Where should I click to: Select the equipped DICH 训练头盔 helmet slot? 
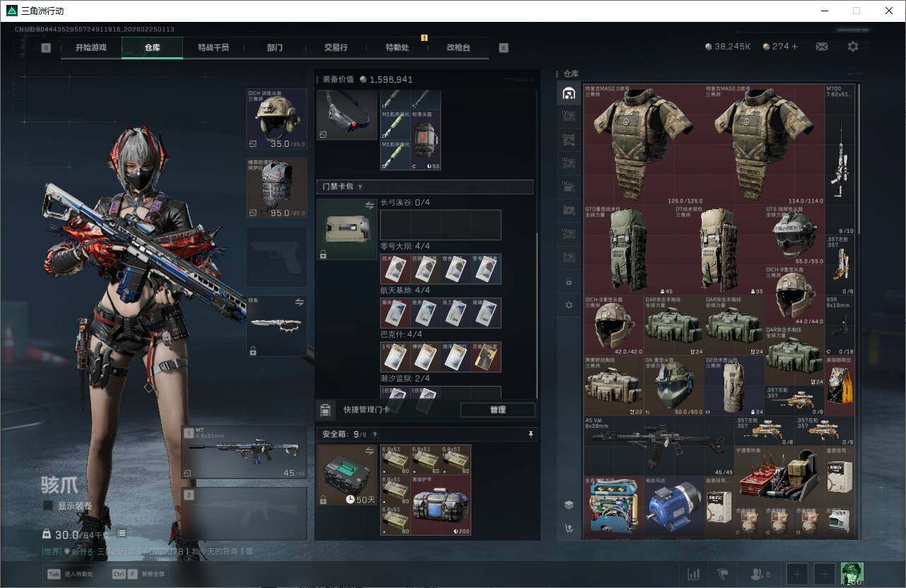point(276,119)
